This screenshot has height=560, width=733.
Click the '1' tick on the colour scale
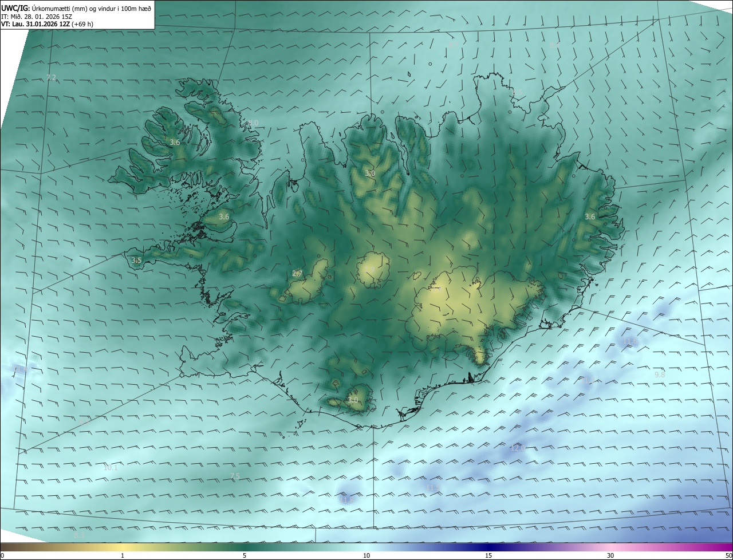coord(123,555)
